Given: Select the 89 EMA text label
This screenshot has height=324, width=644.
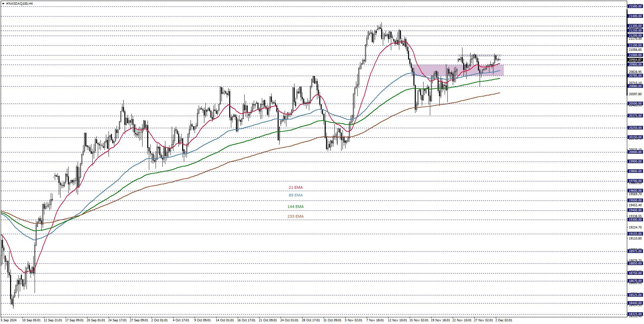Looking at the screenshot, I should pos(295,195).
